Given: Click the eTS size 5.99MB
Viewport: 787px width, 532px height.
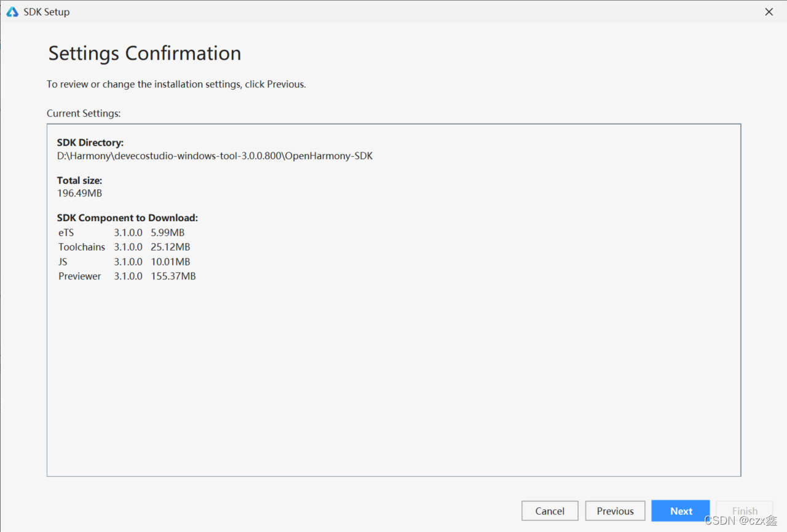Looking at the screenshot, I should [168, 233].
